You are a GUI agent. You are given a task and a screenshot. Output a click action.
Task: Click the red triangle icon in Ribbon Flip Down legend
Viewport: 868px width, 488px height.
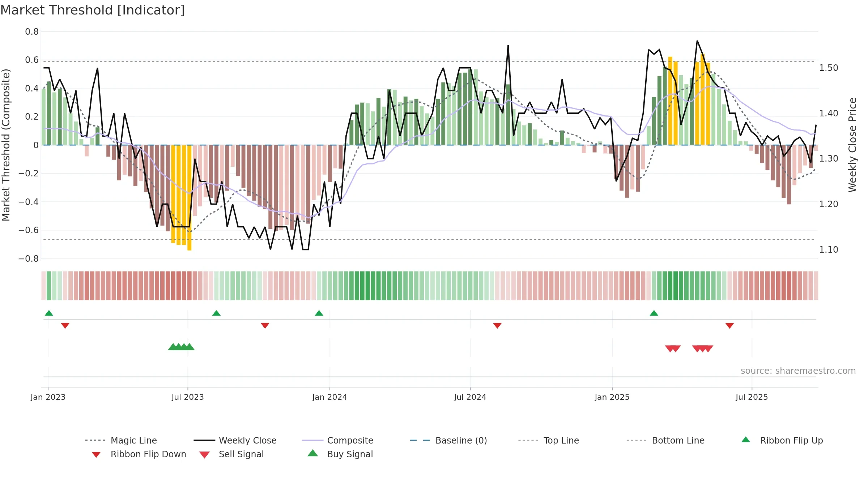[x=96, y=455]
